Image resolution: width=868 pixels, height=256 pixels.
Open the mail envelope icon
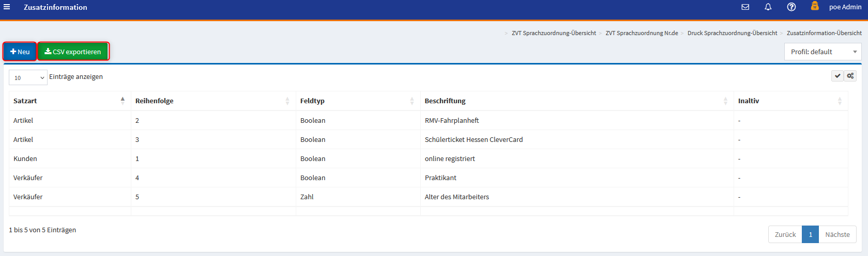click(x=745, y=7)
